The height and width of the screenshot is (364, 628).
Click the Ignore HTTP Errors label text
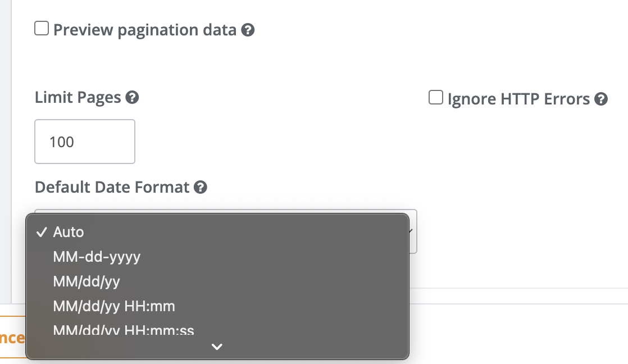pyautogui.click(x=518, y=99)
